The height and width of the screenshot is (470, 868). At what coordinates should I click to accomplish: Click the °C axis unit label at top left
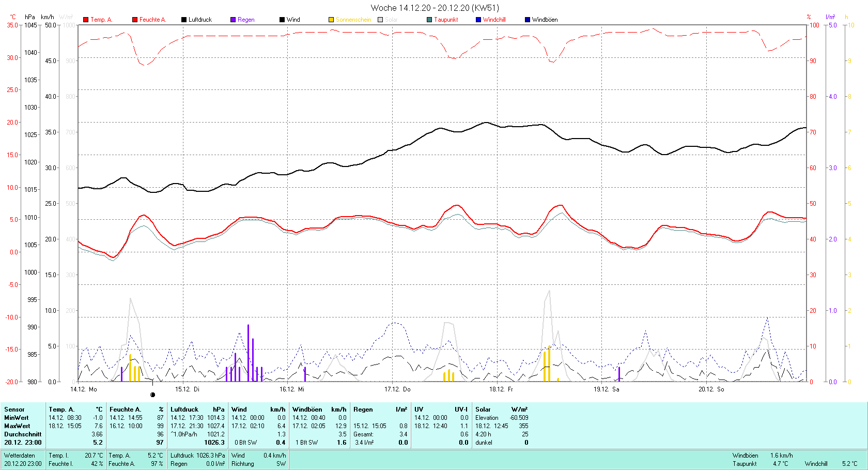pos(12,17)
